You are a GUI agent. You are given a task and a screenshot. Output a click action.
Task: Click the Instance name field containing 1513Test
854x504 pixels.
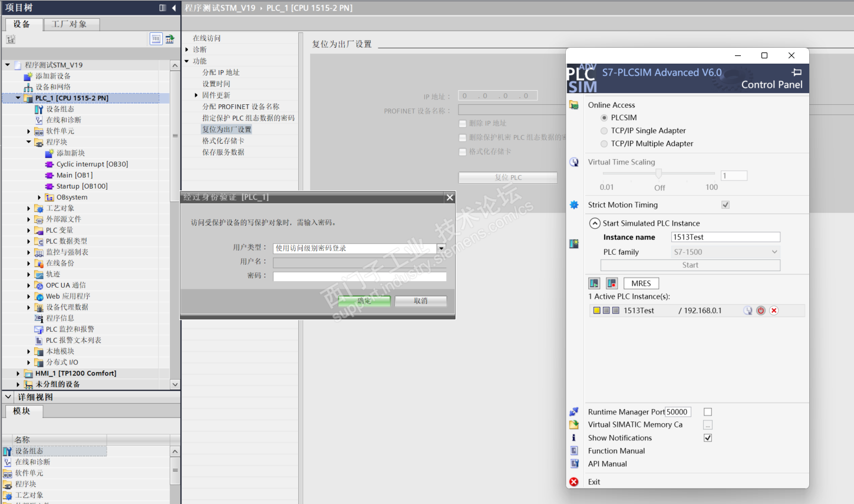click(726, 237)
